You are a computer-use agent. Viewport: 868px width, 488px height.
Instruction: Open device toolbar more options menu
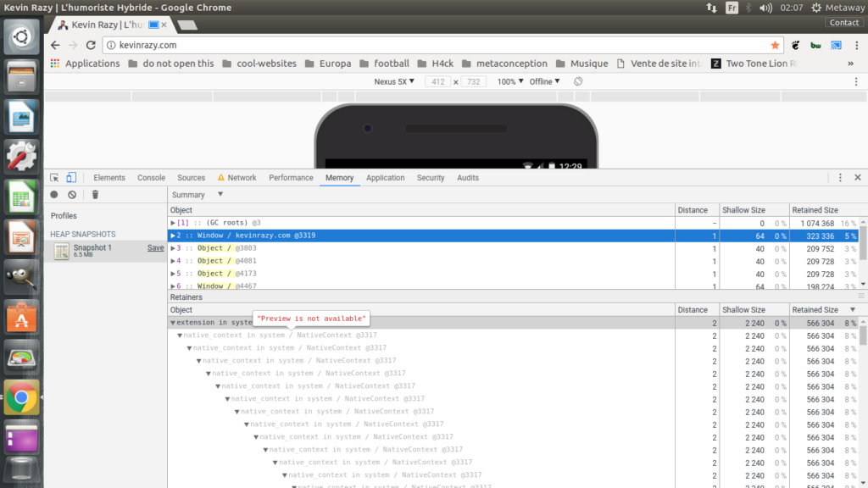(856, 81)
